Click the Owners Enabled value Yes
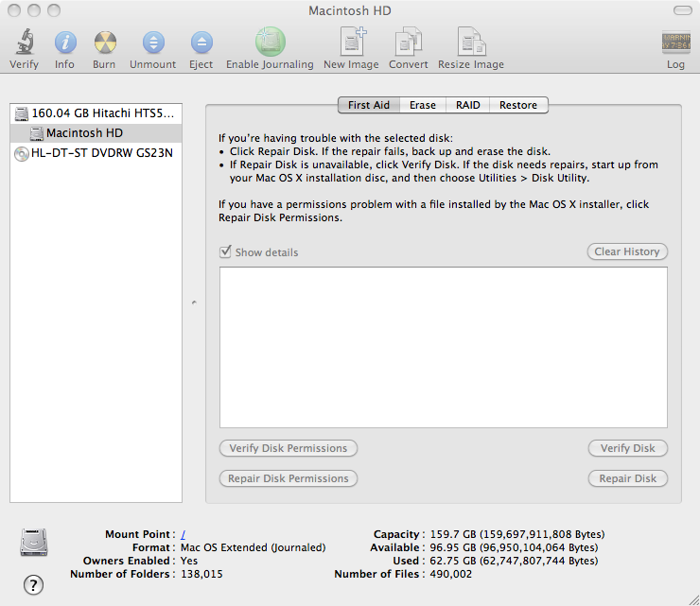 [189, 561]
